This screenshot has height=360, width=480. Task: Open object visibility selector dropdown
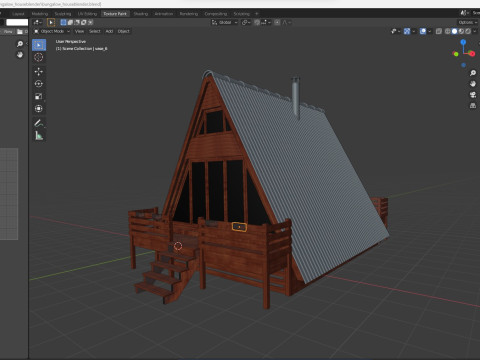(x=395, y=31)
